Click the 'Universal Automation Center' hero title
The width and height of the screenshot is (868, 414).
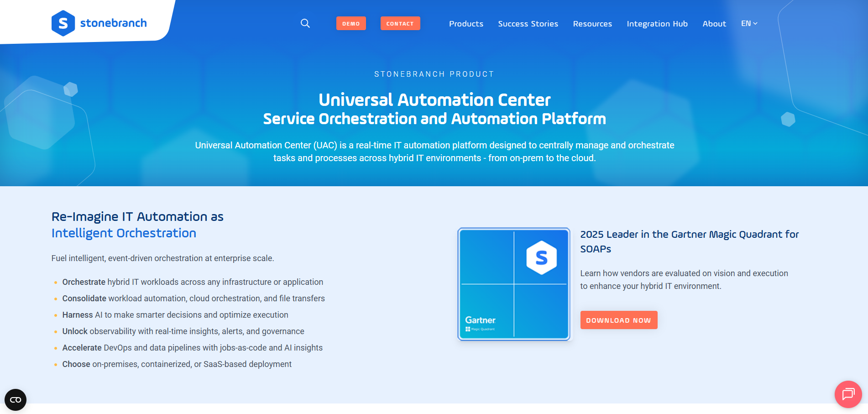(x=434, y=100)
